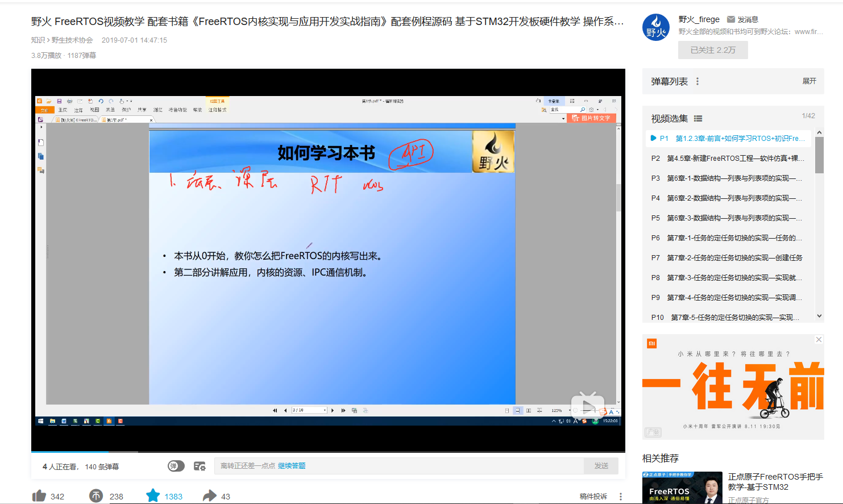843x504 pixels.
Task: Click the coin count 238
Action: tap(117, 497)
